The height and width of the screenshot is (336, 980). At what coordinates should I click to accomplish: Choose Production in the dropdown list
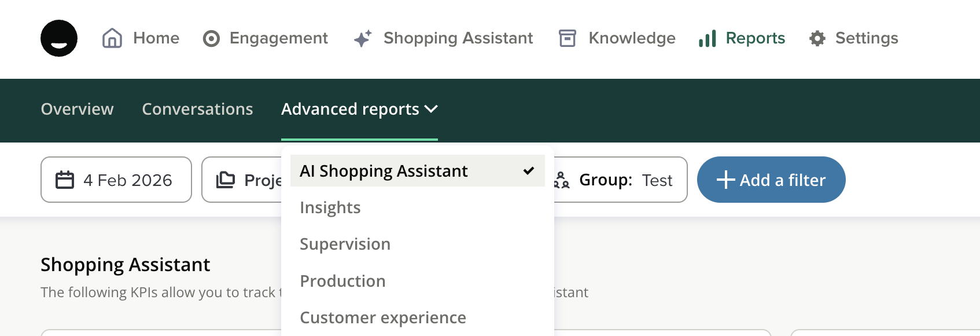pyautogui.click(x=343, y=281)
